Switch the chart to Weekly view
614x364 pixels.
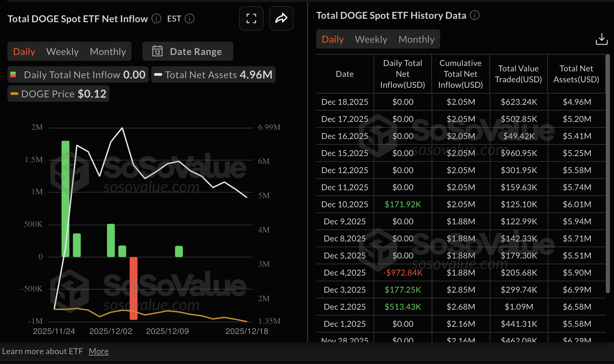[62, 51]
